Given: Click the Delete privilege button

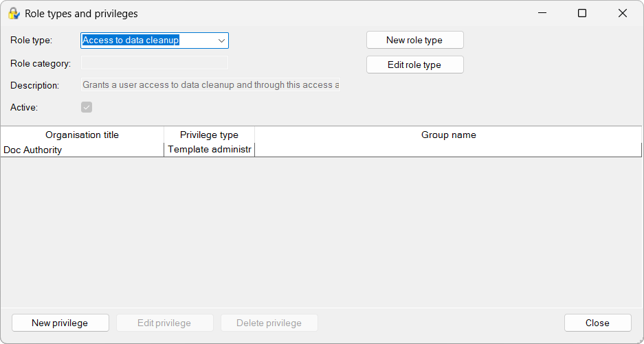Looking at the screenshot, I should click(x=269, y=323).
